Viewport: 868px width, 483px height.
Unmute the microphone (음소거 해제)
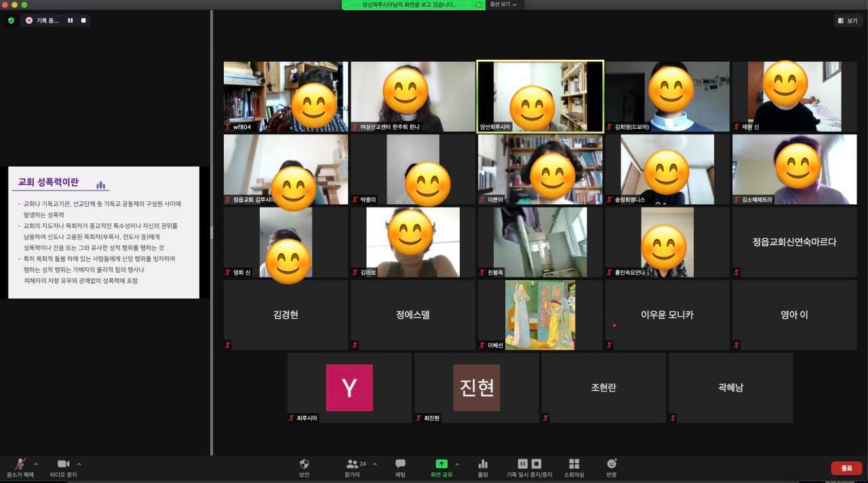coord(20,465)
